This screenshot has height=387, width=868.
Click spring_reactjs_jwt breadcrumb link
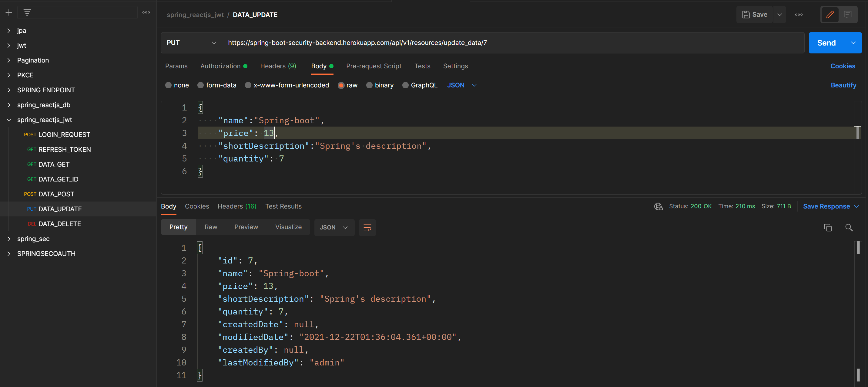click(x=195, y=15)
